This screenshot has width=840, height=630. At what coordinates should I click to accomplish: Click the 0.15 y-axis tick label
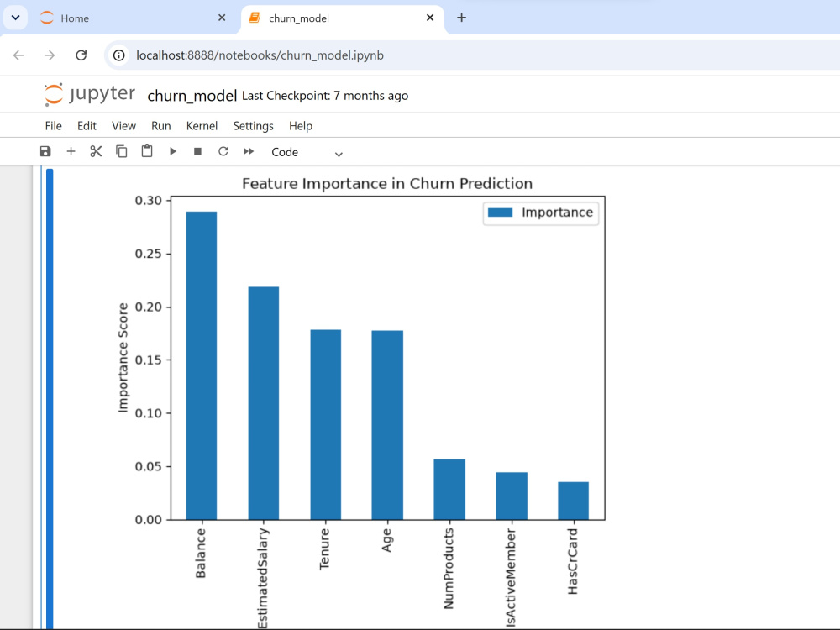149,360
